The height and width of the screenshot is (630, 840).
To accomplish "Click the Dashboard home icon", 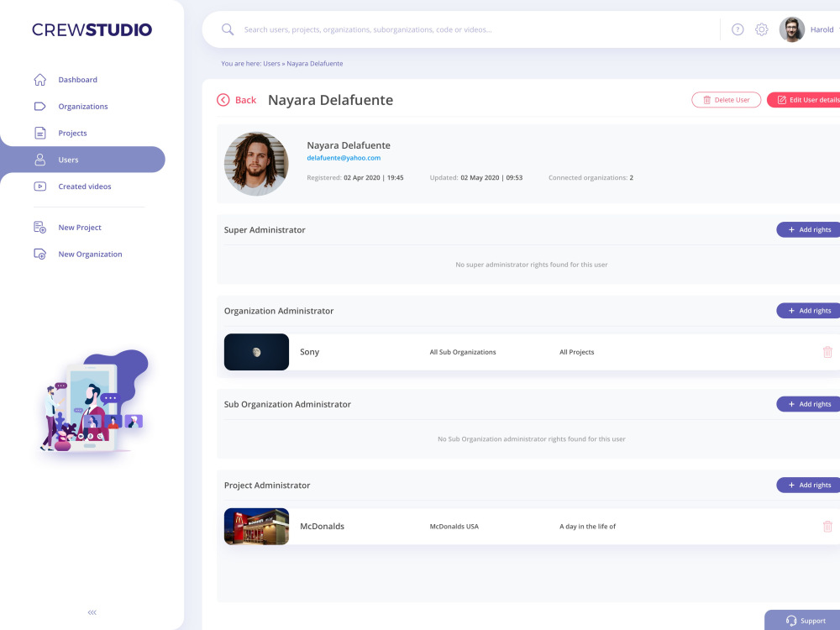I will [x=40, y=80].
